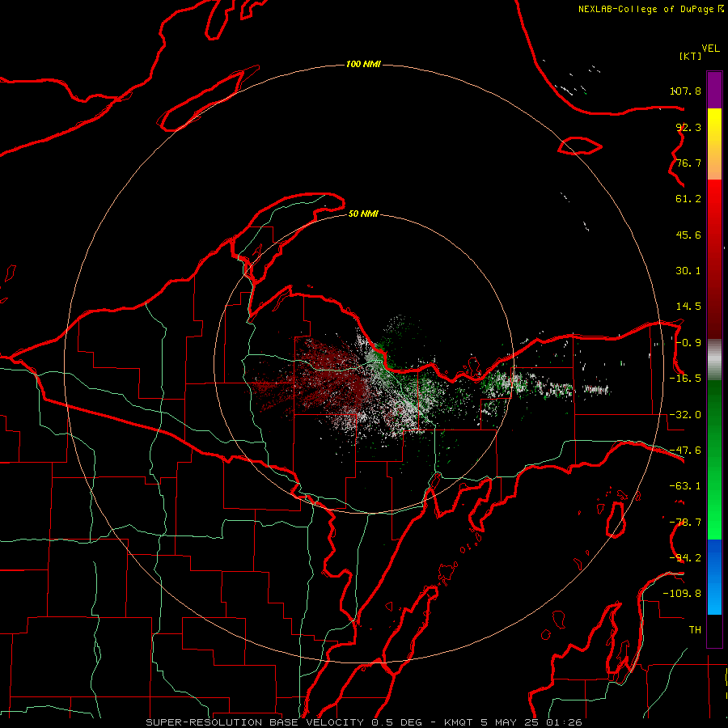Click the blue color bar segment
The image size is (728, 728).
(714, 577)
